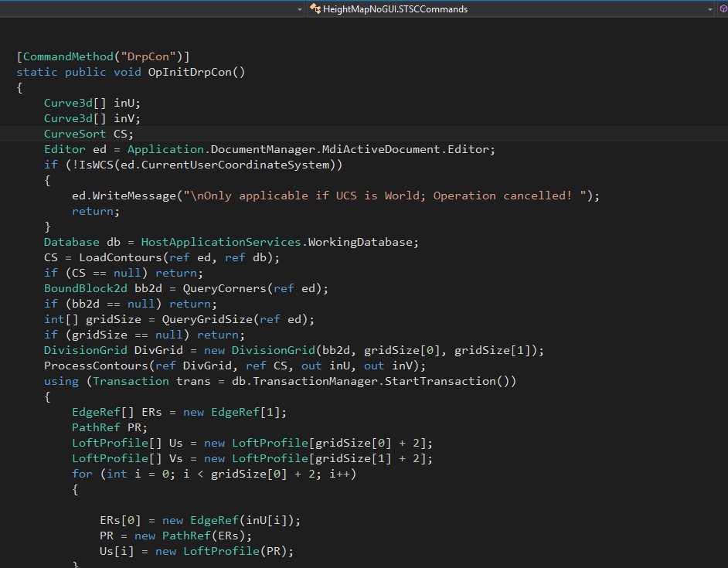The image size is (728, 568).
Task: Click the PathRef type in the PR declaration
Action: 96,427
